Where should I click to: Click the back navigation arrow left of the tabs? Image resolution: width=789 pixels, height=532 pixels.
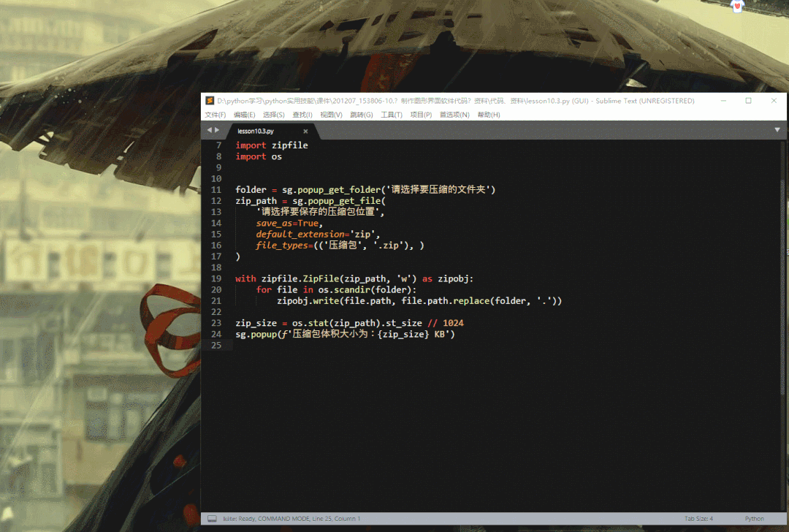pyautogui.click(x=209, y=129)
